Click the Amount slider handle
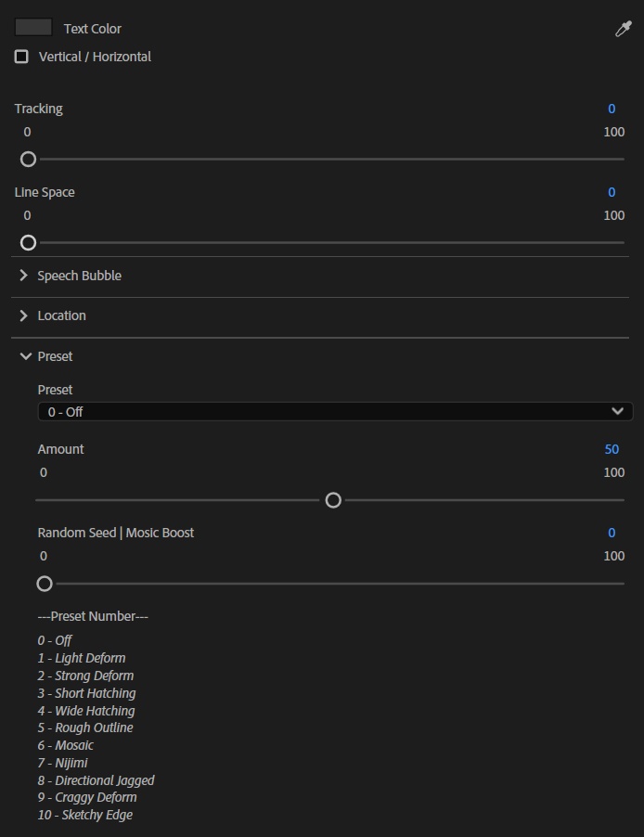Screen dimensions: 644x837 click(333, 500)
